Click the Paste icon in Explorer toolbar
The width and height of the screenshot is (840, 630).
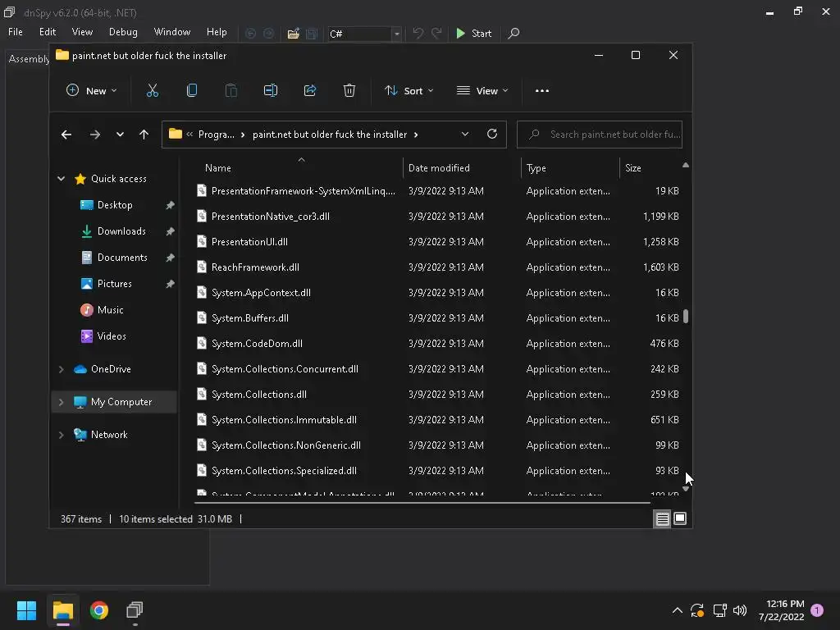pos(231,90)
